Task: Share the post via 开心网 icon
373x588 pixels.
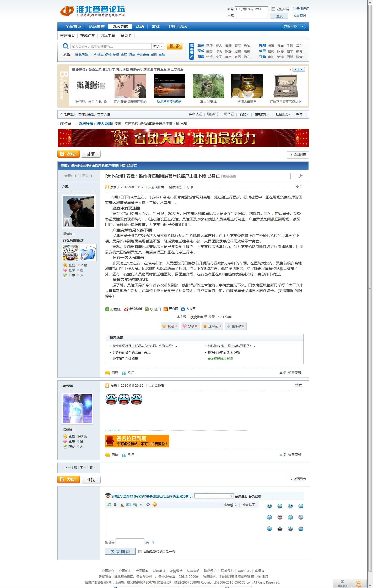Action: click(166, 309)
